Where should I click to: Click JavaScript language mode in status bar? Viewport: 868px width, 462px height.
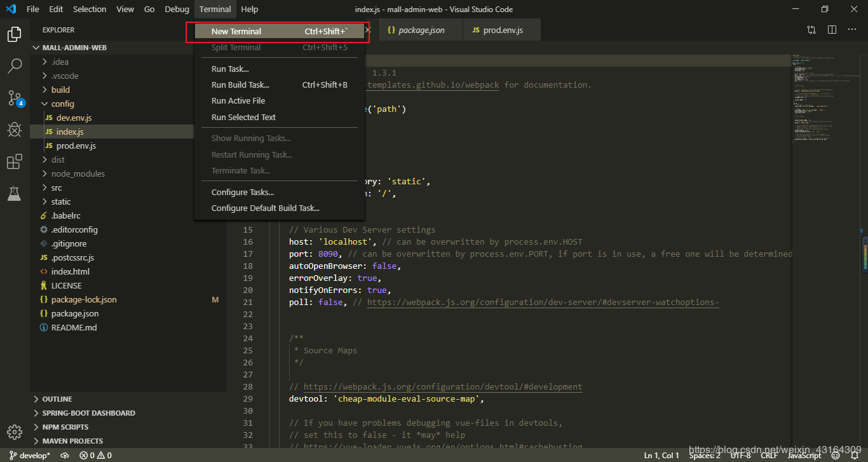[804, 455]
